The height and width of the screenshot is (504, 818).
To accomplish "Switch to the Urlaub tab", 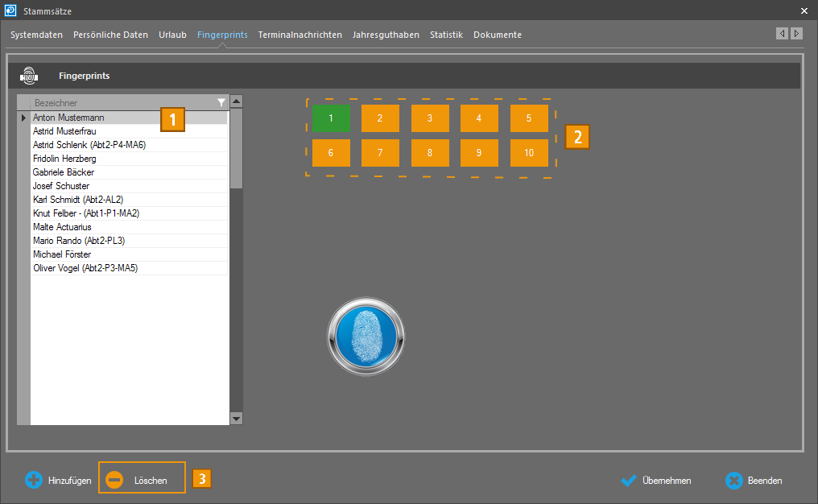I will pos(172,35).
